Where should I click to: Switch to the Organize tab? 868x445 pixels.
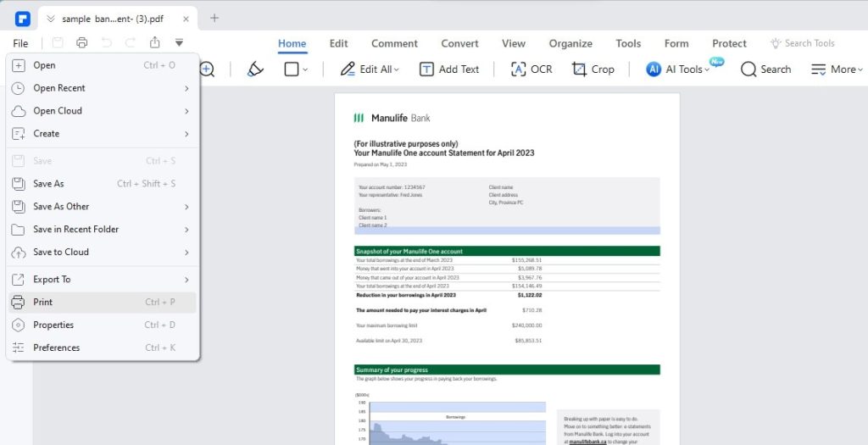point(570,43)
